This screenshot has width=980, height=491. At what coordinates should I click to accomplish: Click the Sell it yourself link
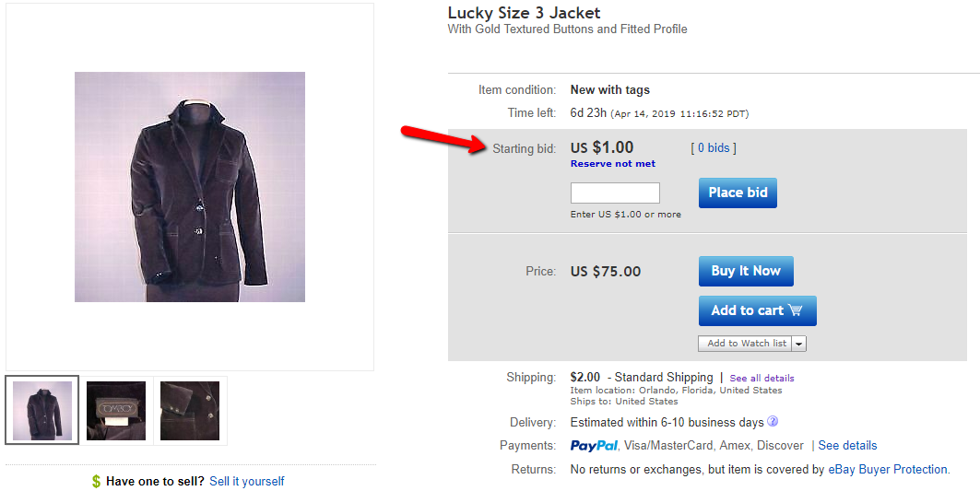coord(247,481)
